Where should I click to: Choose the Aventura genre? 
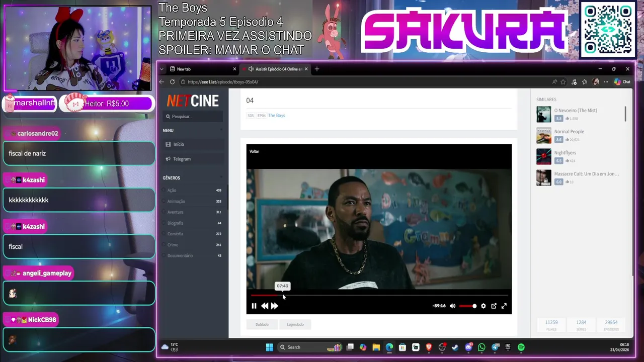tap(175, 212)
